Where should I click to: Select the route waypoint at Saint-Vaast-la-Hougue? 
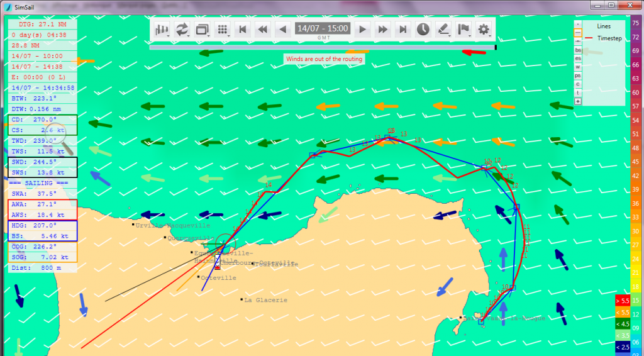pos(481,321)
